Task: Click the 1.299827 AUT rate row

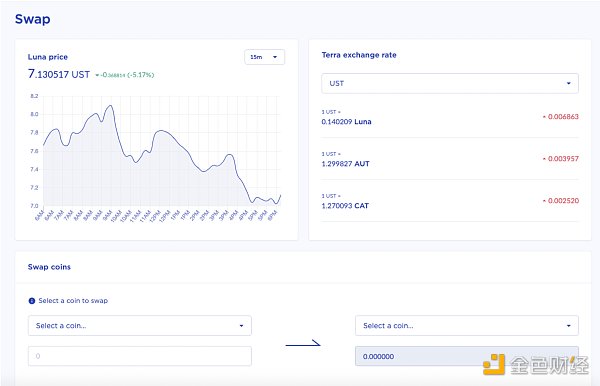Action: pyautogui.click(x=450, y=159)
